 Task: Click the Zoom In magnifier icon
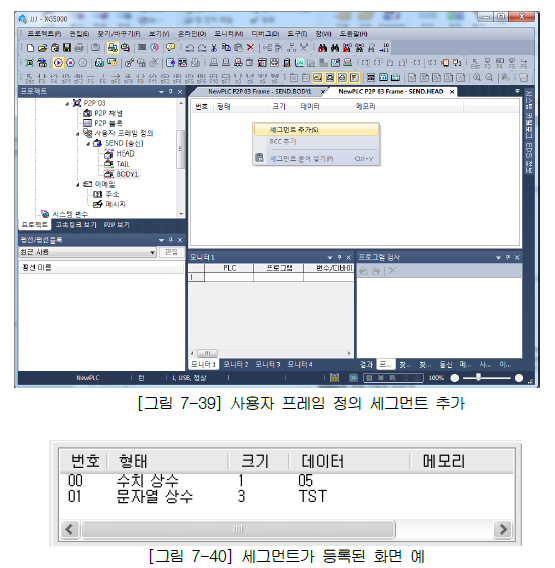click(x=477, y=78)
